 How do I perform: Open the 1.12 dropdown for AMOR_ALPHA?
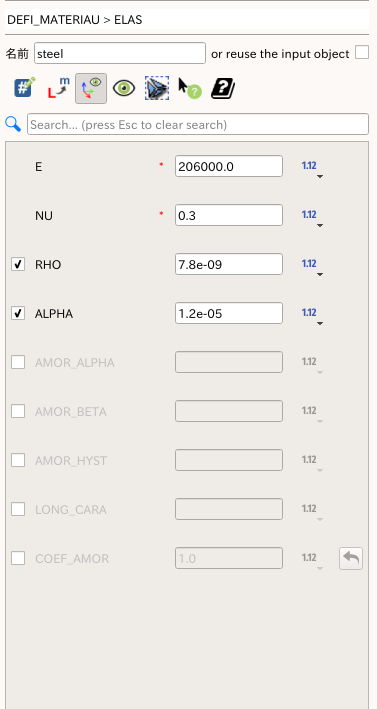point(312,364)
